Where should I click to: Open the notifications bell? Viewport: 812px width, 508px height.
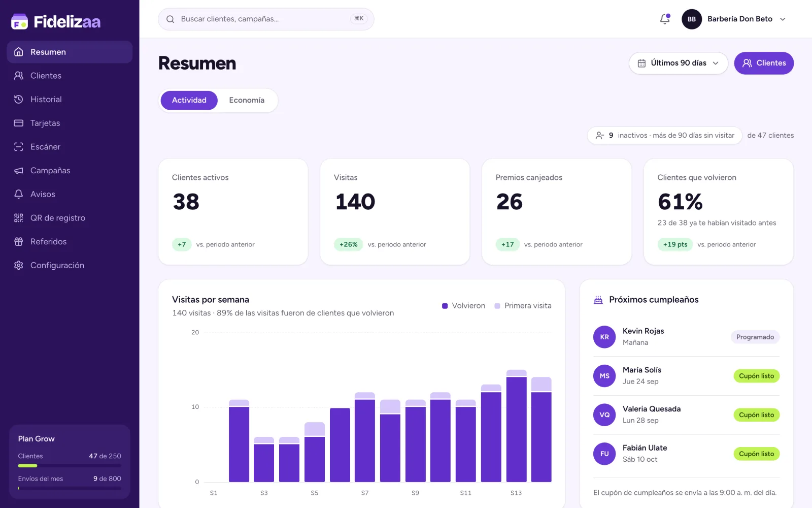[665, 19]
